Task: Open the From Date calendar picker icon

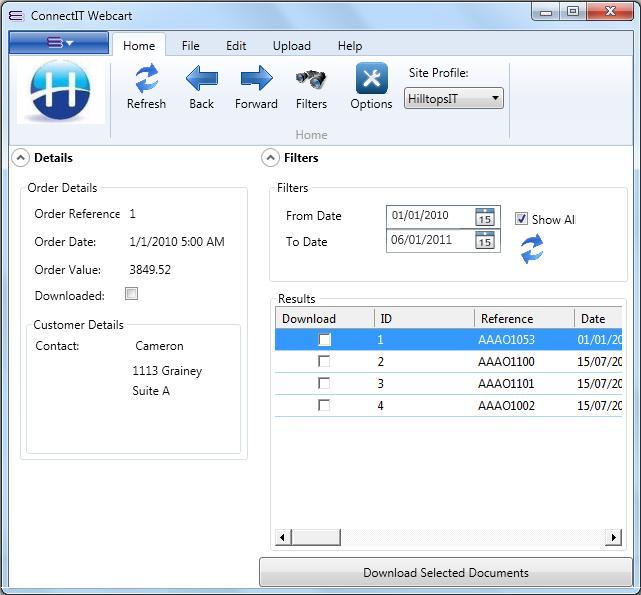Action: tap(485, 216)
